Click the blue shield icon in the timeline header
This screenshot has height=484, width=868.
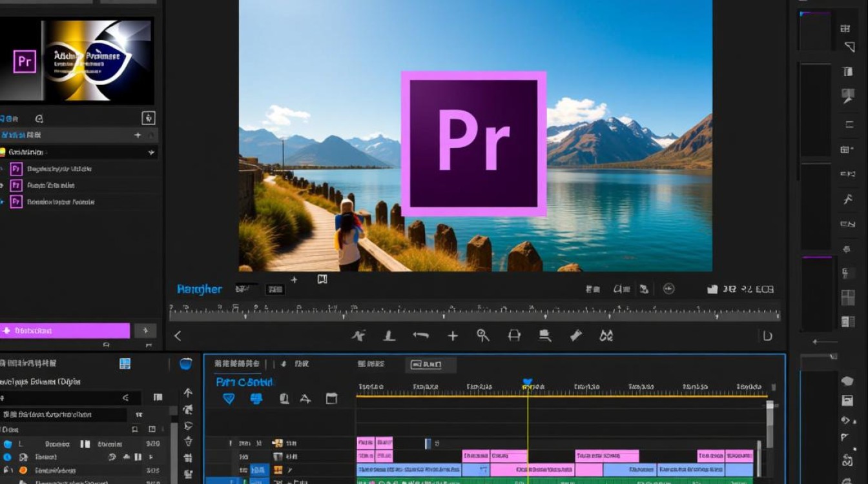click(229, 399)
